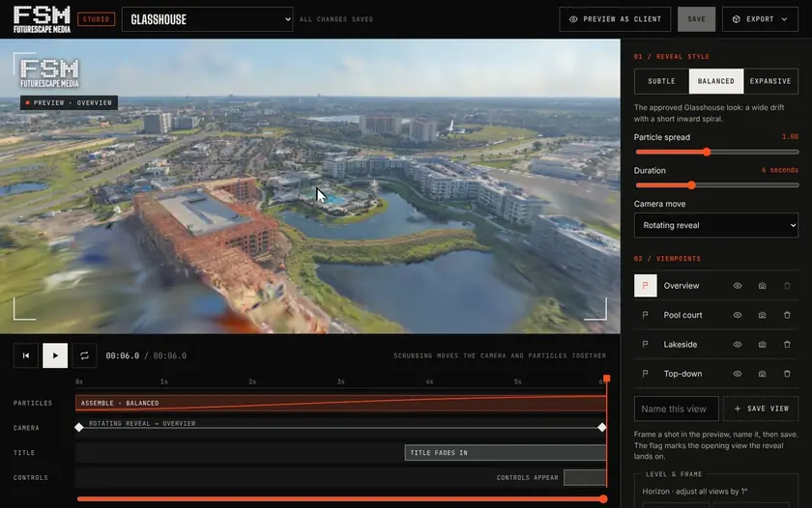Toggle visibility eye for Overview viewpoint
Viewport: 812px width, 508px height.
pos(738,286)
